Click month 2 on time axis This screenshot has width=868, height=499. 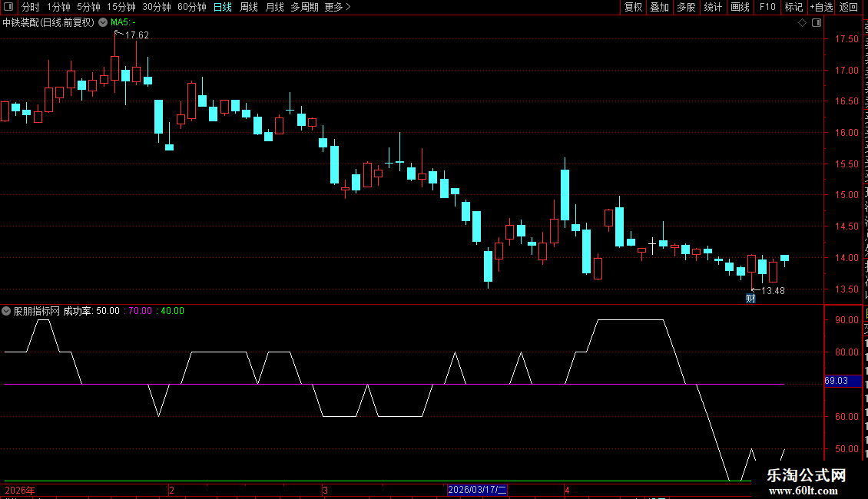coord(171,490)
